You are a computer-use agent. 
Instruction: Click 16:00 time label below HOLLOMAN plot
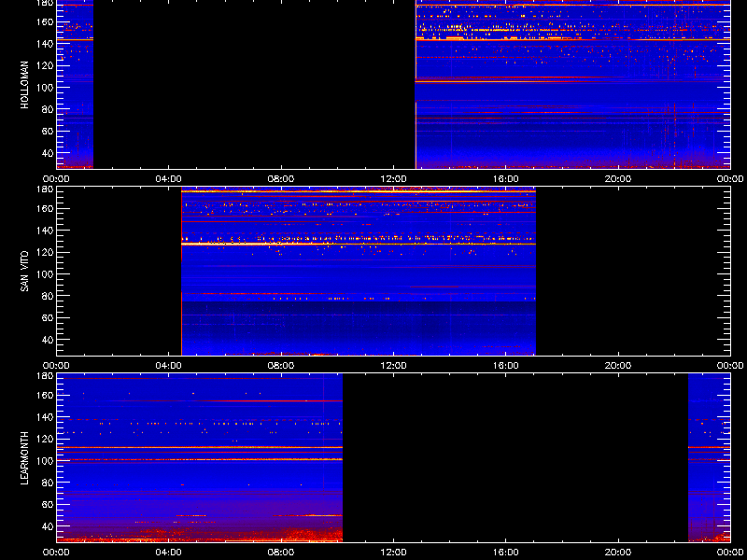pyautogui.click(x=505, y=179)
